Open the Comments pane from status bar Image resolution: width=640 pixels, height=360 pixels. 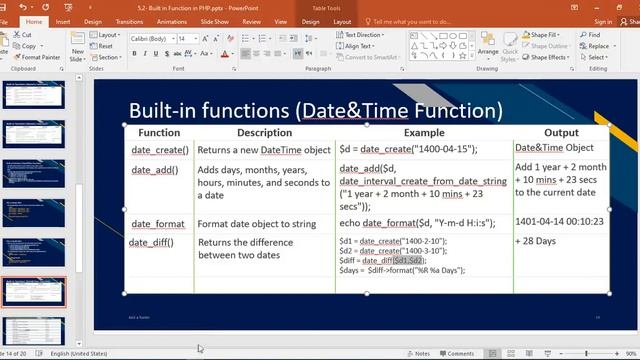click(457, 353)
